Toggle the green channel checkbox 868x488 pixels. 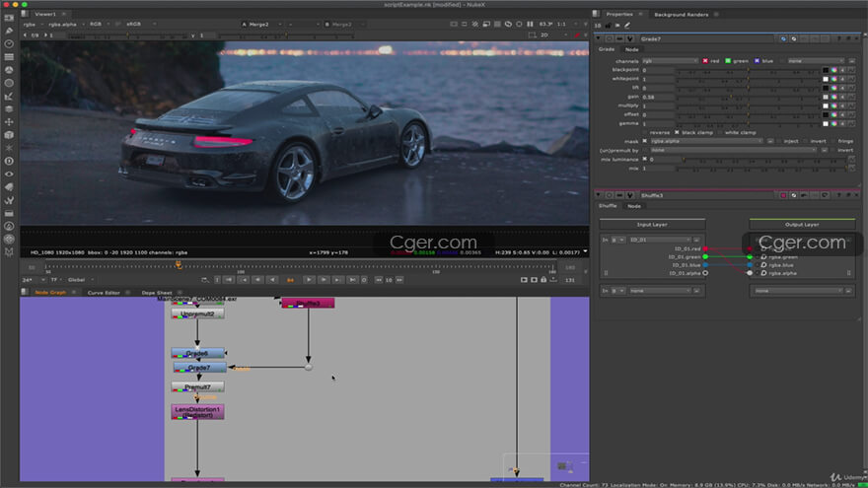(728, 61)
